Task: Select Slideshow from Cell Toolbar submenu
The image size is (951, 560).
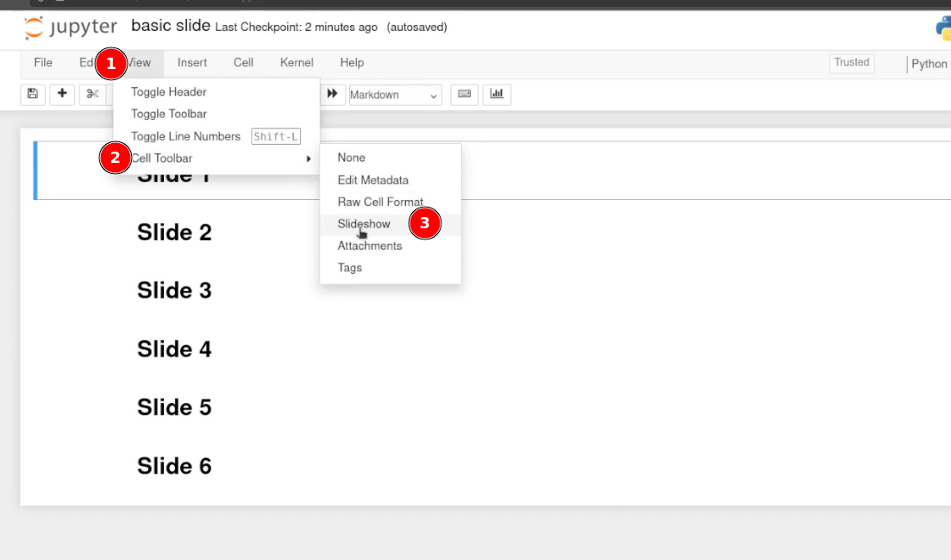Action: (364, 224)
